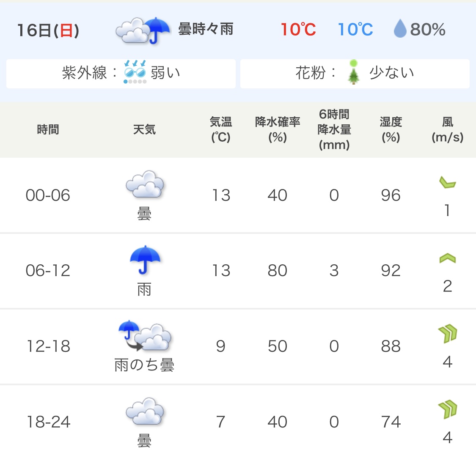This screenshot has width=476, height=458.
Task: Click the blue 10℃ low temperature
Action: pyautogui.click(x=355, y=30)
